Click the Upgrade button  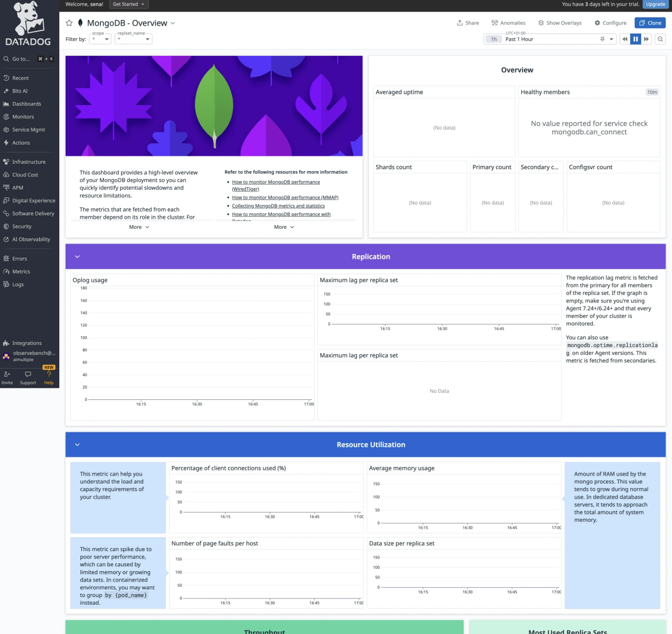point(655,4)
